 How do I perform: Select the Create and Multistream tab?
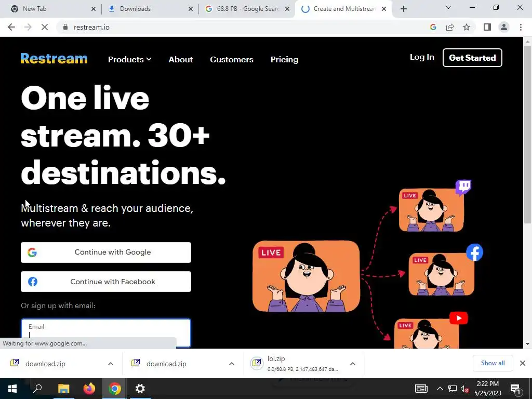343,9
